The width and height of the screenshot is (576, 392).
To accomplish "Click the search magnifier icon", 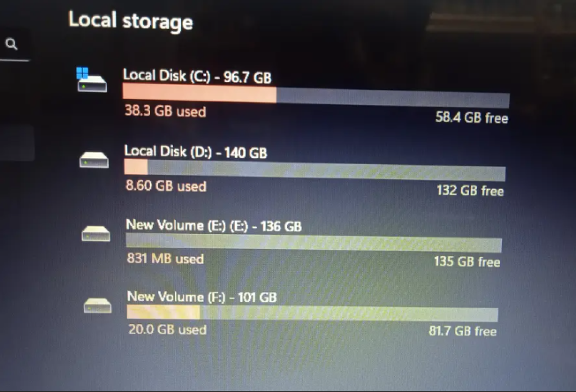I will click(12, 45).
